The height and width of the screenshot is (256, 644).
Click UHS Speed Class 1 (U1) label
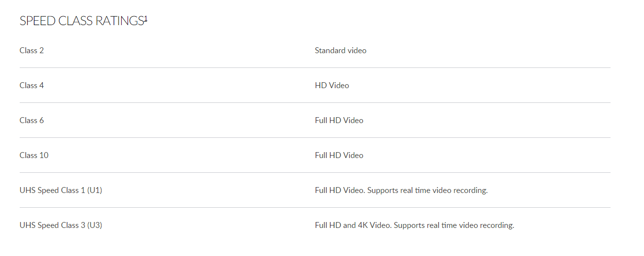click(61, 190)
